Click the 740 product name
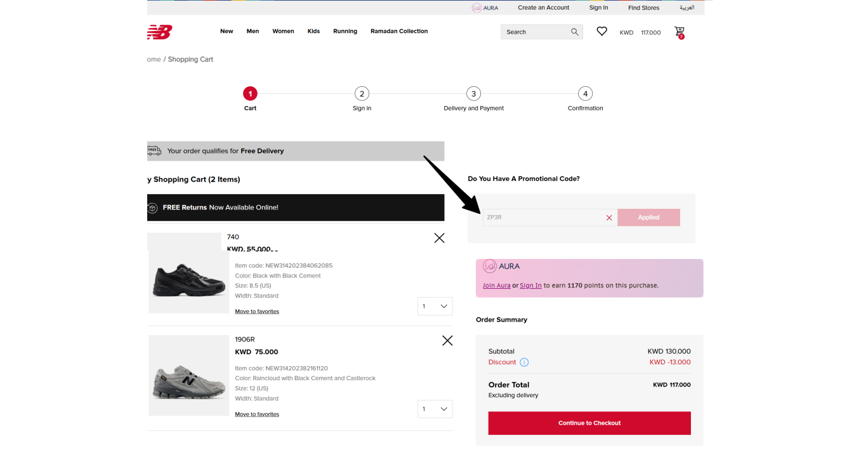 point(233,237)
